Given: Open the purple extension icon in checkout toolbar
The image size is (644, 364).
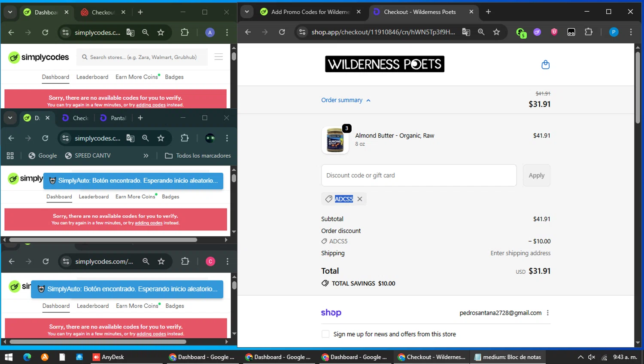Looking at the screenshot, I should [537, 32].
